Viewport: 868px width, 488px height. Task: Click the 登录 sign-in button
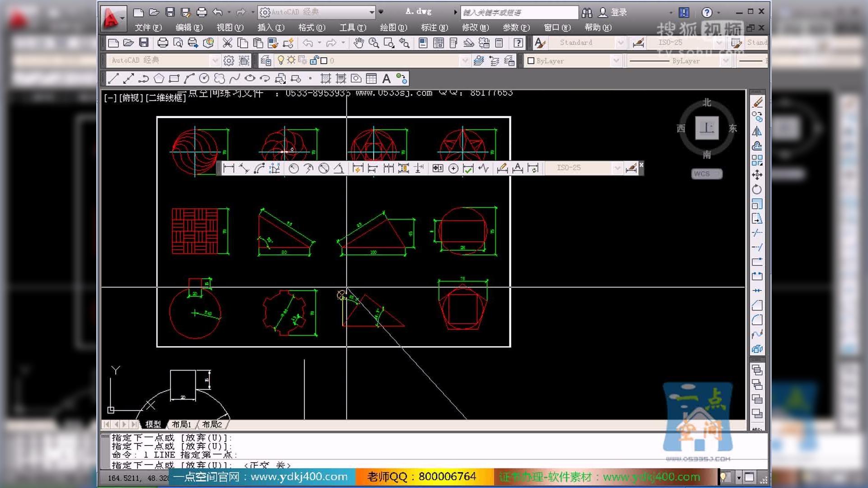618,12
